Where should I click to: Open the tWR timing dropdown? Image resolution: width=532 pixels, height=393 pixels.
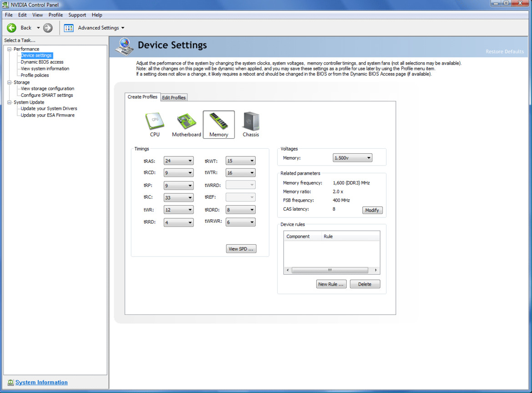click(x=178, y=210)
